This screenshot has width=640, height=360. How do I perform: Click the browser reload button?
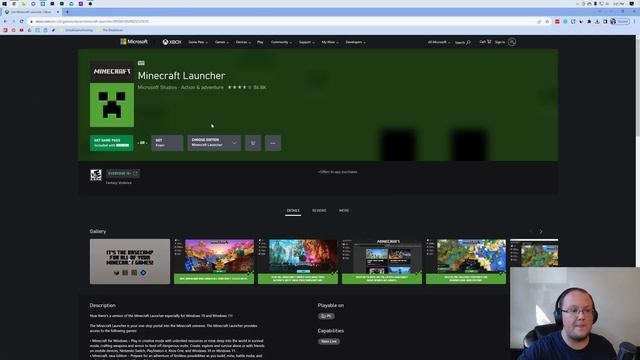(x=22, y=21)
